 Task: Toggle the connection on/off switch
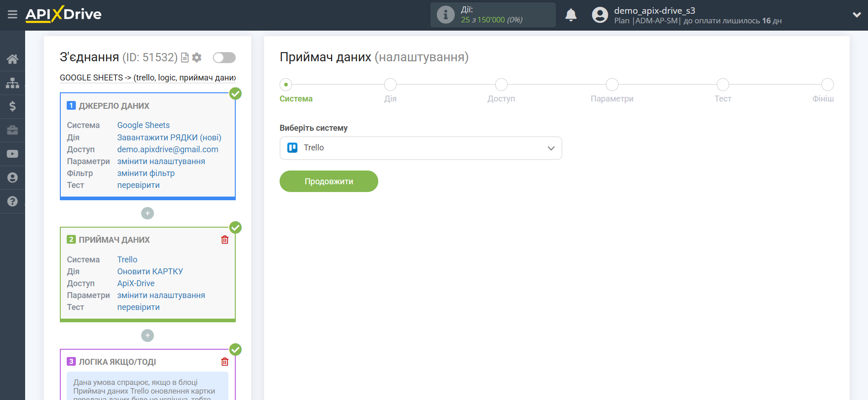click(224, 57)
